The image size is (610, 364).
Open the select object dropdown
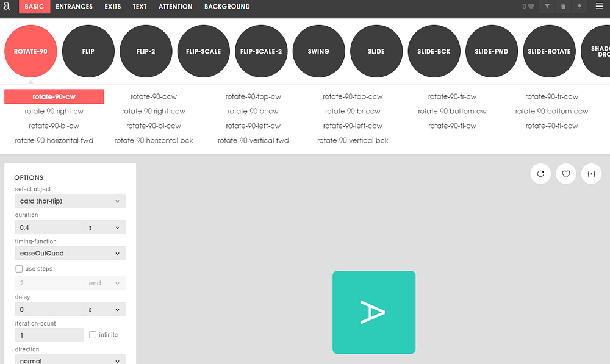pos(70,201)
